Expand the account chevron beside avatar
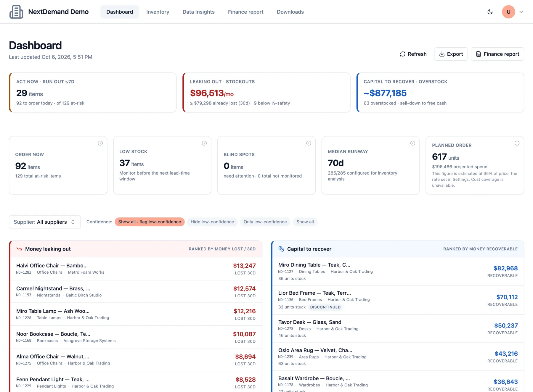Screen dimensions: 533x392 click(x=521, y=12)
